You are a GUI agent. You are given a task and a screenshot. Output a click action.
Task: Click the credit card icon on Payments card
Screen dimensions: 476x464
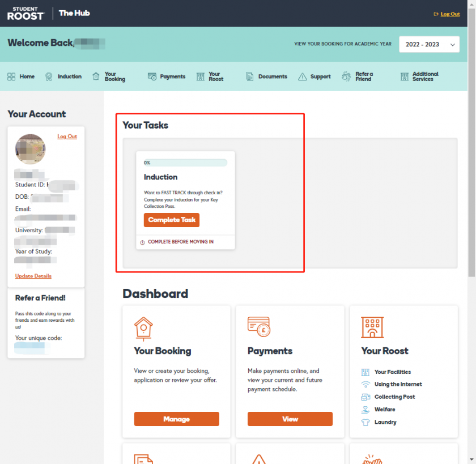pos(259,326)
